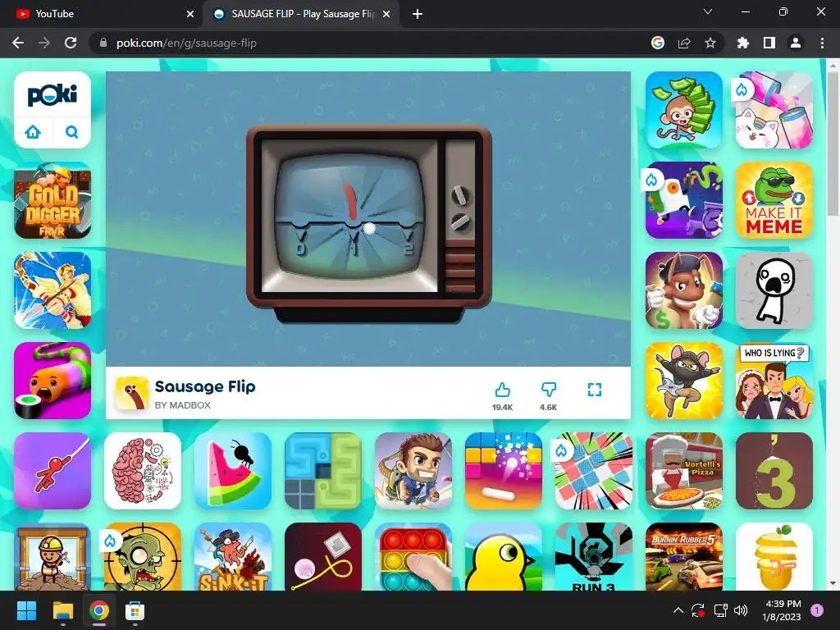The image size is (840, 630).
Task: Click the Poki home icon
Action: [33, 131]
